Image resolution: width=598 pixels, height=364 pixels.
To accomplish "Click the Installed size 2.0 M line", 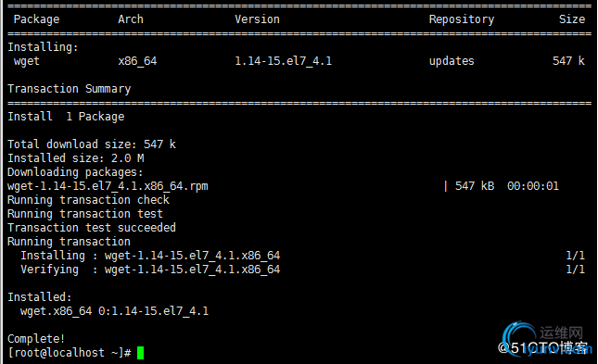I will (76, 157).
